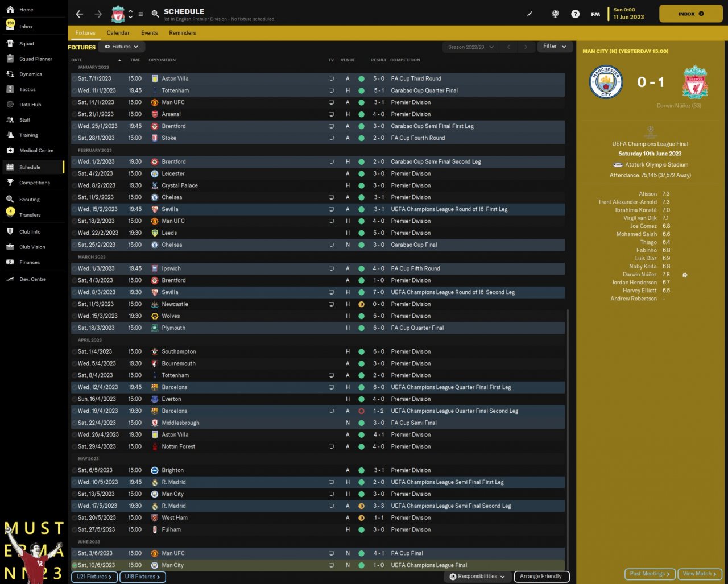Click the Liverpool crest in the match panel
728x584 pixels.
pyautogui.click(x=695, y=82)
